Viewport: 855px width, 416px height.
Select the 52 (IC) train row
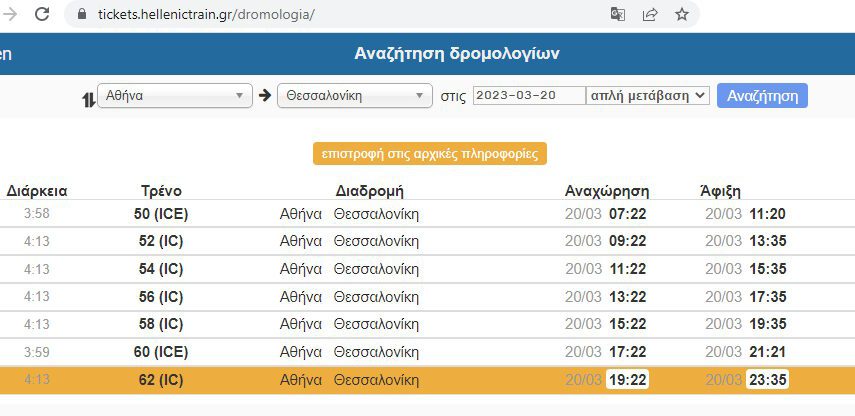pos(160,241)
